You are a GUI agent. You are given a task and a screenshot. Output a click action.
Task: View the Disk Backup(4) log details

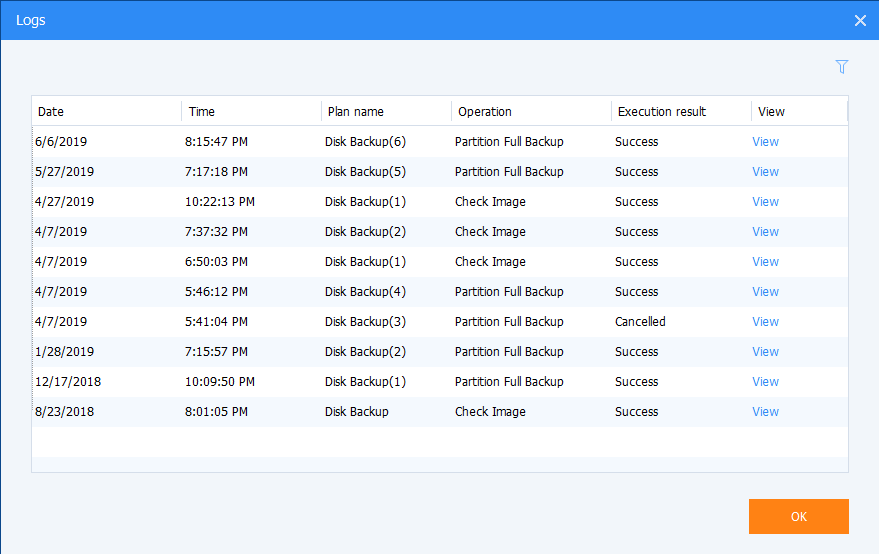coord(765,292)
